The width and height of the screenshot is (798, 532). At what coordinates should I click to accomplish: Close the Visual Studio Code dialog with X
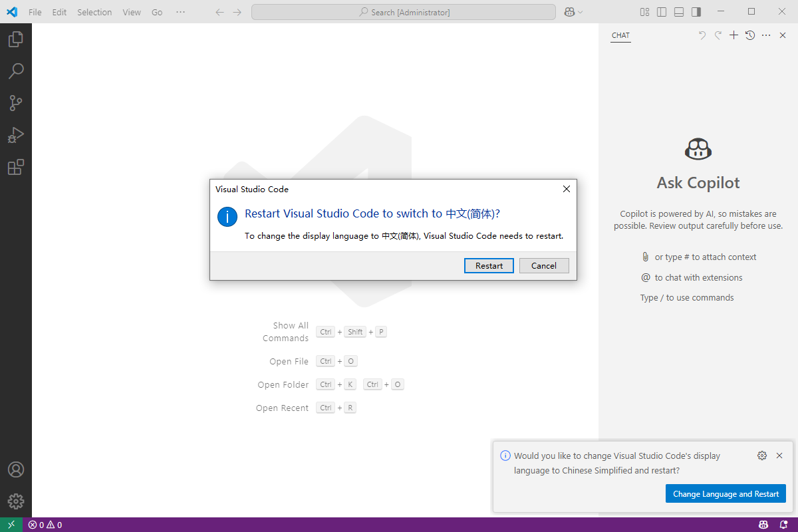pos(567,189)
